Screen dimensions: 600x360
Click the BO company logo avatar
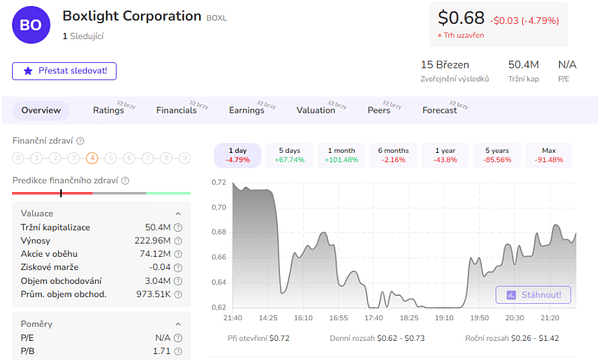tap(31, 25)
